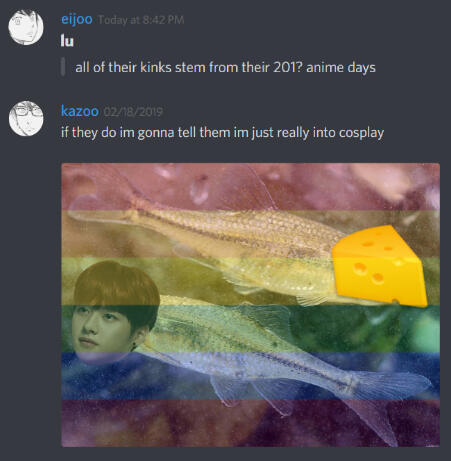This screenshot has height=461, width=451.
Task: Click the eijoo username
Action: coord(77,19)
